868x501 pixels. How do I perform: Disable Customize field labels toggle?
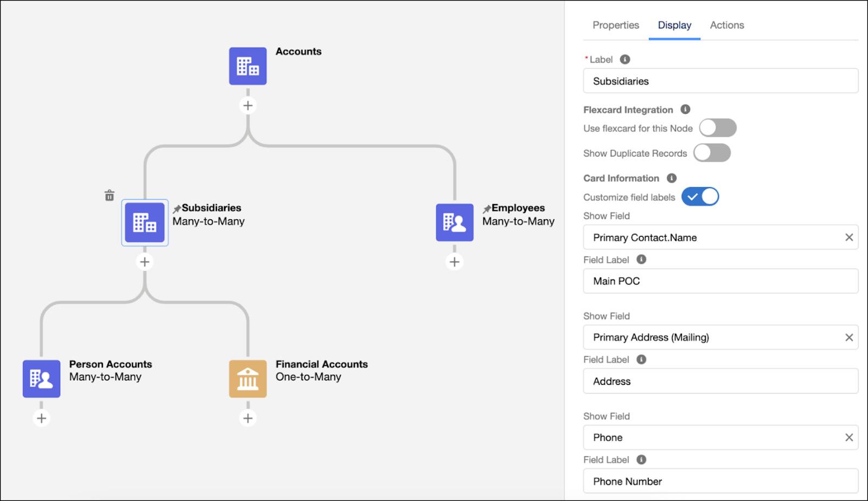tap(700, 197)
